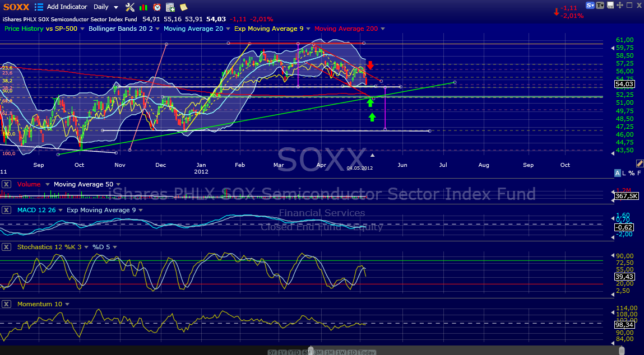The width and height of the screenshot is (644, 355).
Task: Select the 1M time range
Action: coord(329,353)
